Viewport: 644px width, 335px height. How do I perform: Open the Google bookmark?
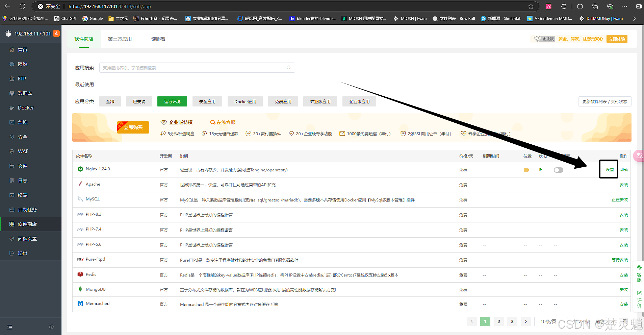pos(93,19)
